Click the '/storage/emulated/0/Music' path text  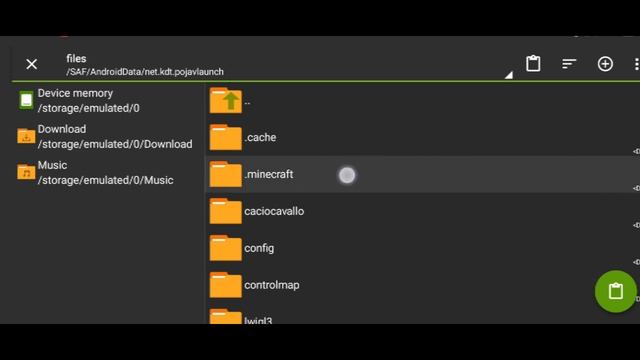coord(105,180)
